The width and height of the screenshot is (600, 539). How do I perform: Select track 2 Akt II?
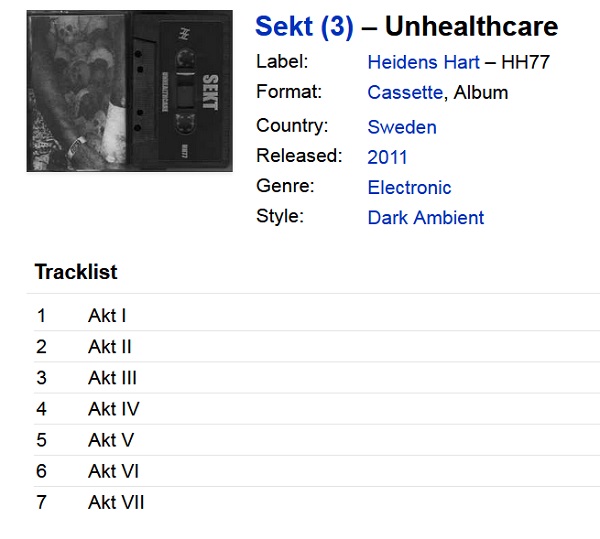317,347
